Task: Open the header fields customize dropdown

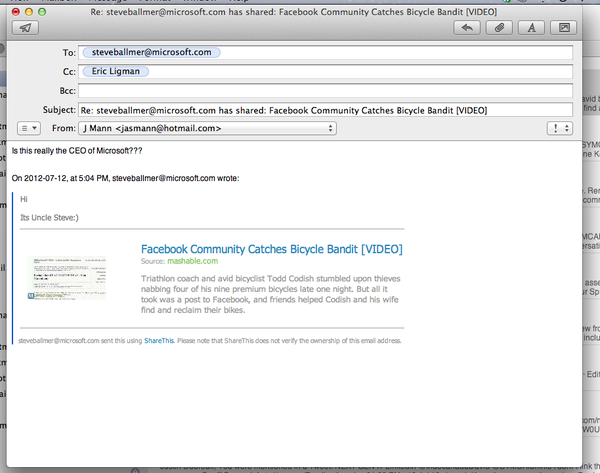Action: [29, 128]
